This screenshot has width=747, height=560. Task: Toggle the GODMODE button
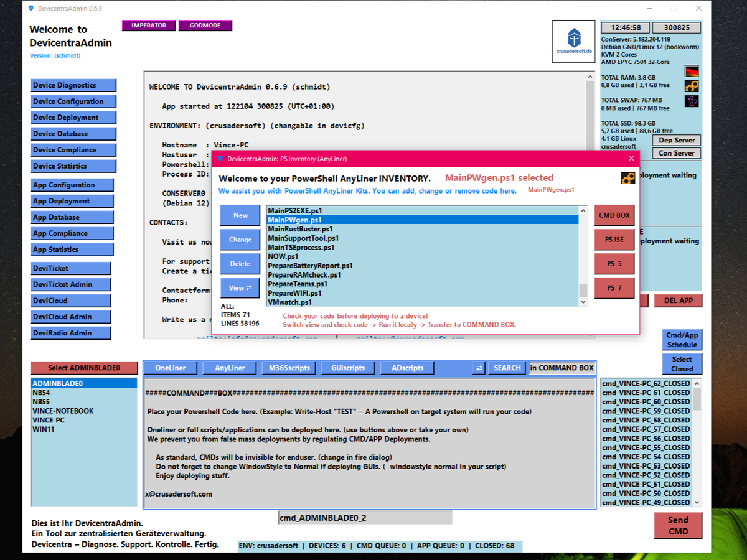205,26
